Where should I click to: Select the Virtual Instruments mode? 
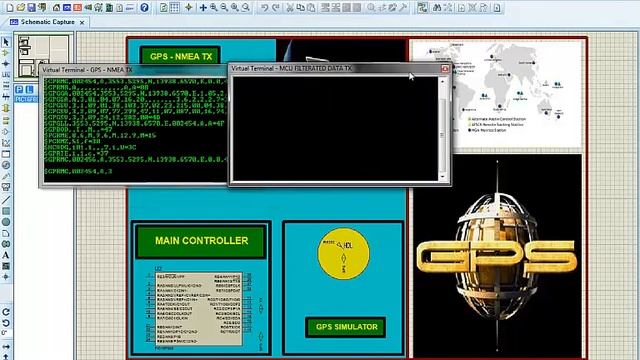6,187
